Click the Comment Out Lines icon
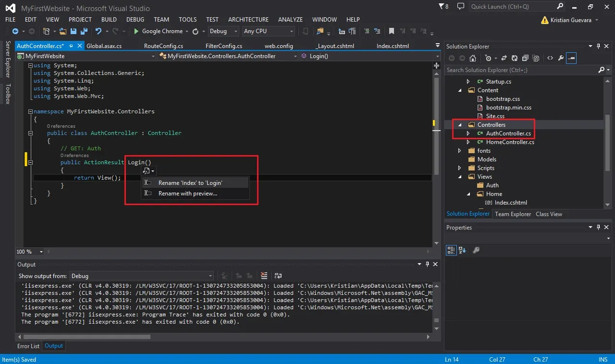 point(367,31)
